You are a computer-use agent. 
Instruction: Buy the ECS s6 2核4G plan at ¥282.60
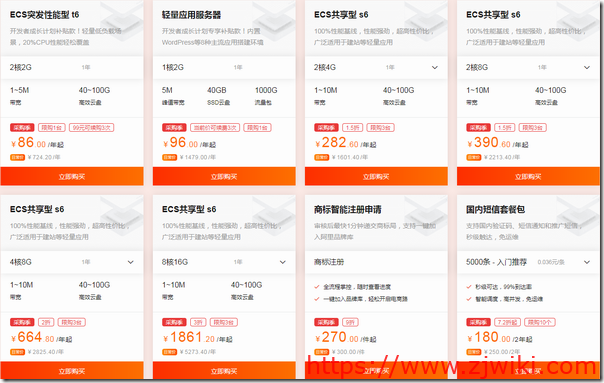click(x=376, y=176)
